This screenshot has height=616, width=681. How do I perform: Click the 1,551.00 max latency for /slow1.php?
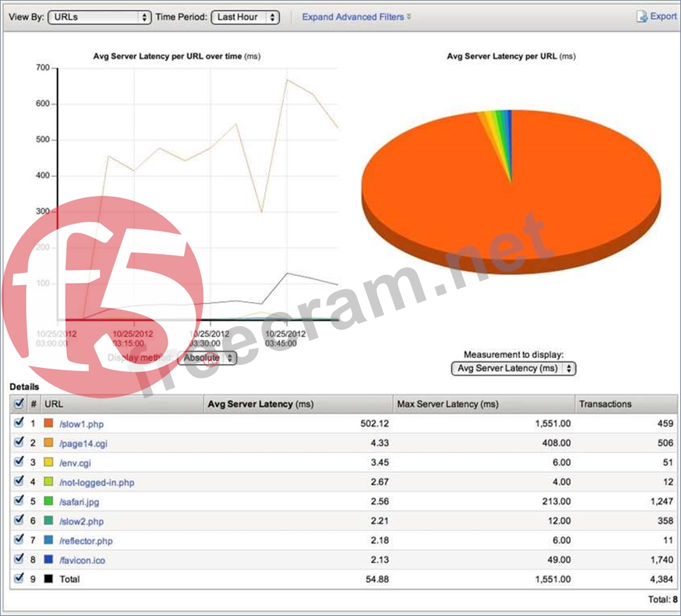(x=553, y=424)
